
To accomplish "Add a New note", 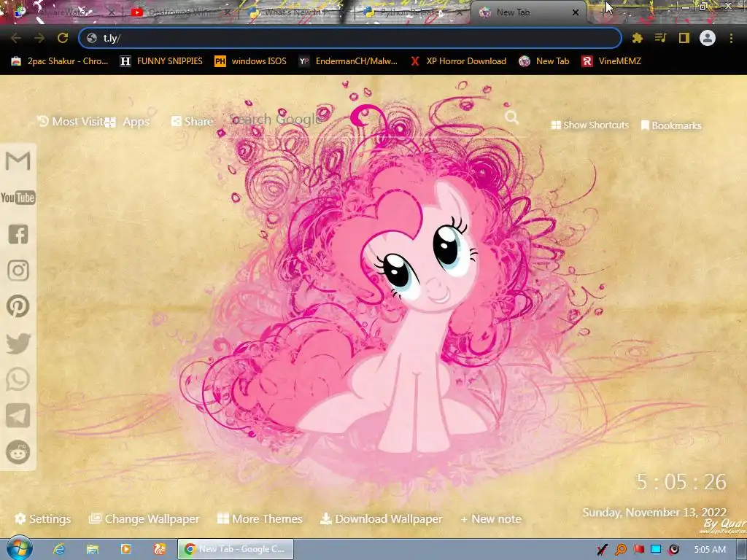I will point(491,518).
